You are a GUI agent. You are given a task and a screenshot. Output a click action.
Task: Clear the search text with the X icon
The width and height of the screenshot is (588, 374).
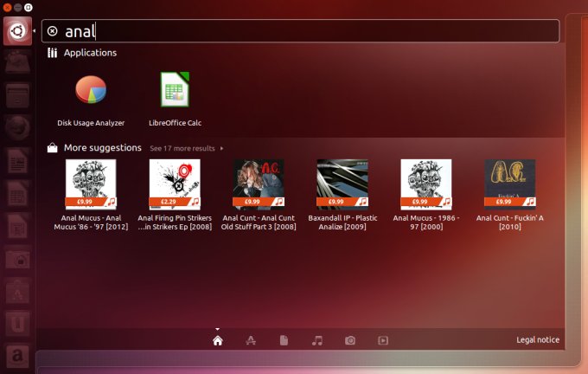(53, 31)
